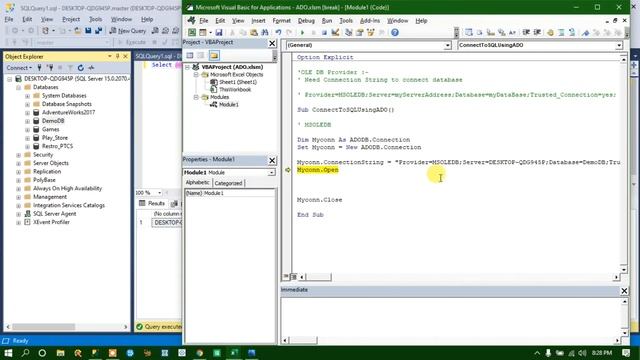Collapse the Modules folder in Project pane

(196, 97)
